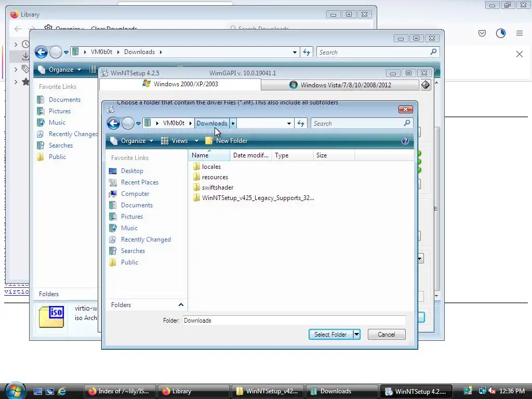Sort dialog list by Type column

(292, 155)
